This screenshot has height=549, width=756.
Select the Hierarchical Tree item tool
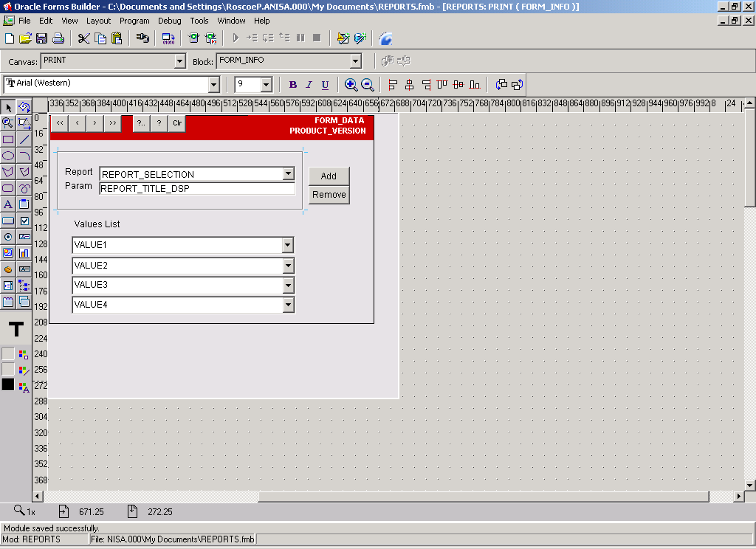[x=24, y=286]
